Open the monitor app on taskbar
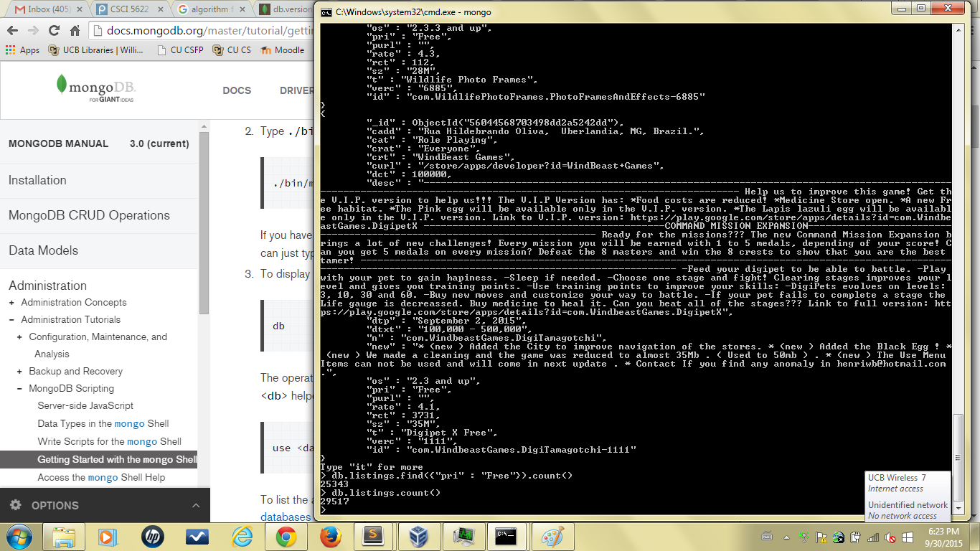This screenshot has height=551, width=980. point(463,537)
